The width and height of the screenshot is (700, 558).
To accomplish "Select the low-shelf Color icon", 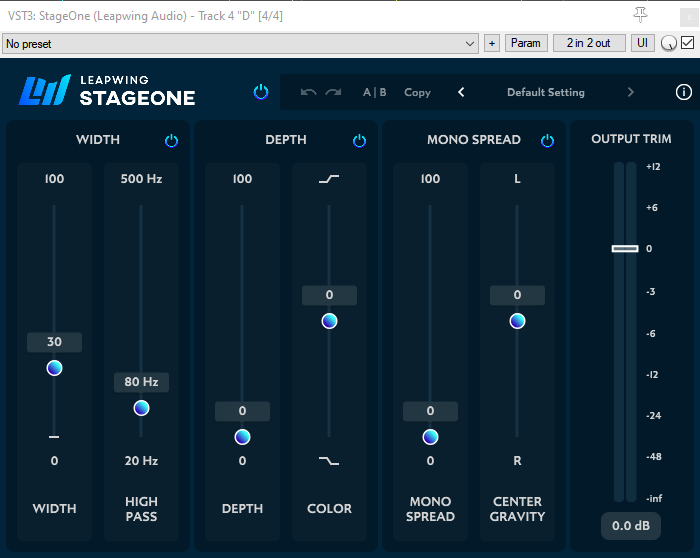I will point(329,461).
